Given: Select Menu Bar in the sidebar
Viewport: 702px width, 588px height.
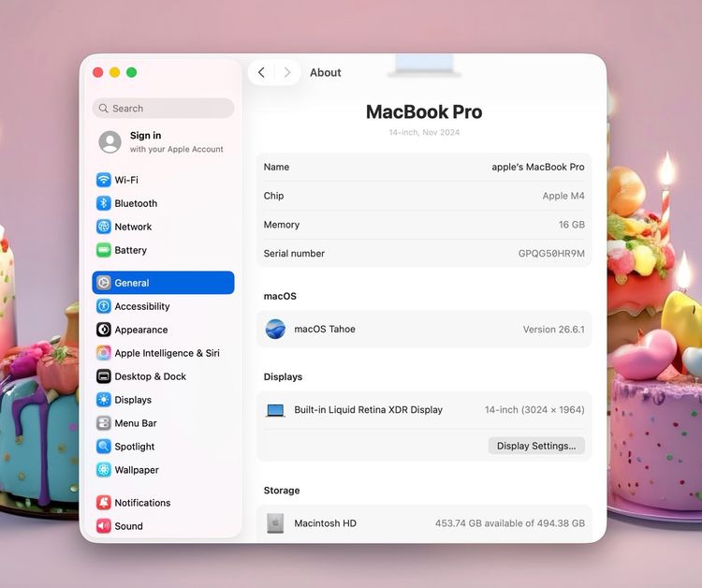Looking at the screenshot, I should click(164, 423).
